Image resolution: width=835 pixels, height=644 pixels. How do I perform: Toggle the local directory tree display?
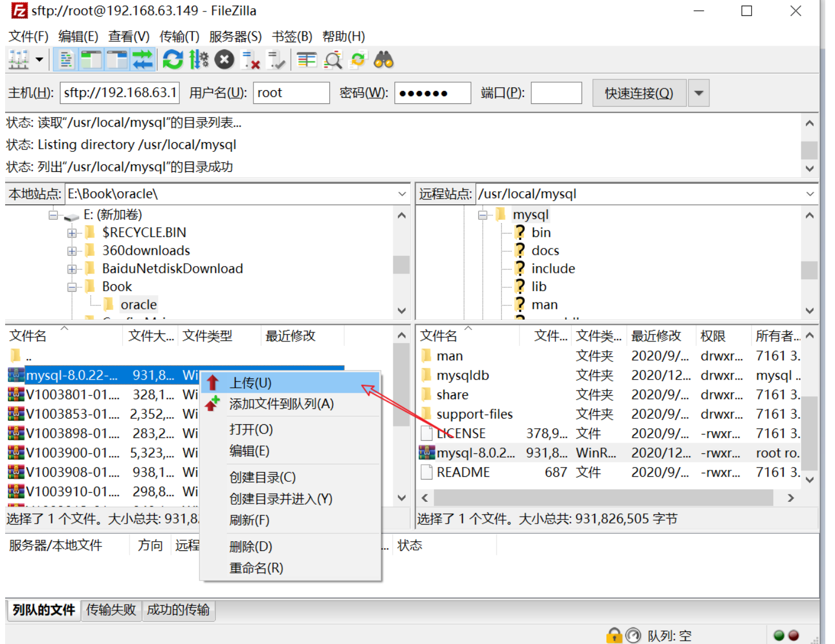tap(91, 59)
